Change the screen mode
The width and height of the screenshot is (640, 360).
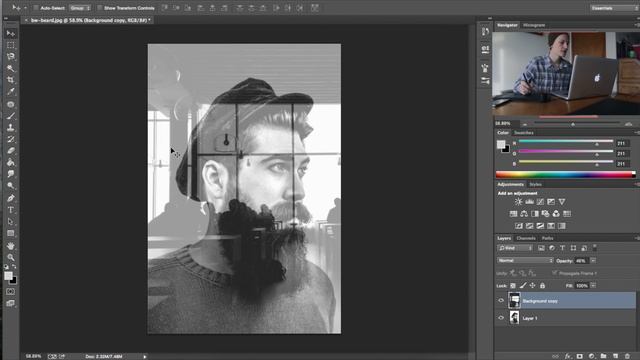click(11, 303)
